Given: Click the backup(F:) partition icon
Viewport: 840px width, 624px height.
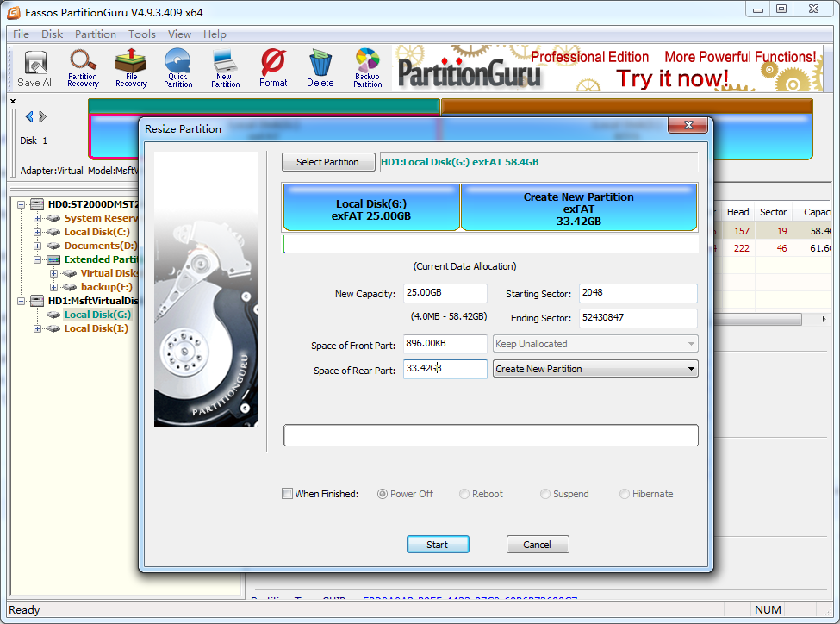Looking at the screenshot, I should (x=70, y=287).
